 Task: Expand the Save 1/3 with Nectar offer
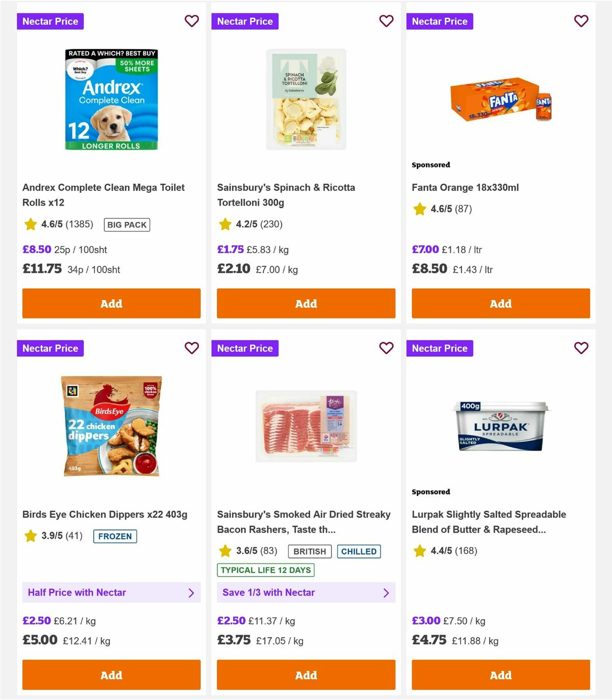coord(306,592)
